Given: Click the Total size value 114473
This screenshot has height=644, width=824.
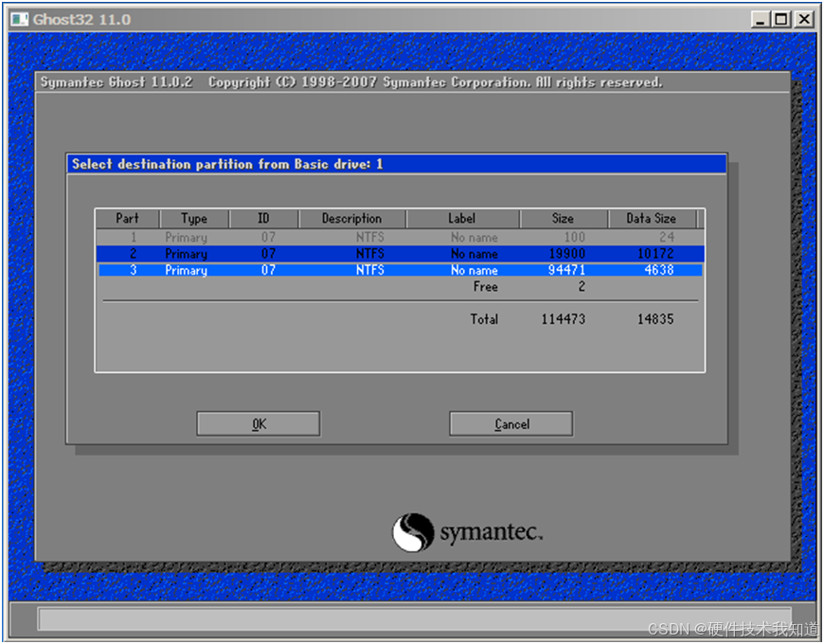Looking at the screenshot, I should tap(564, 319).
